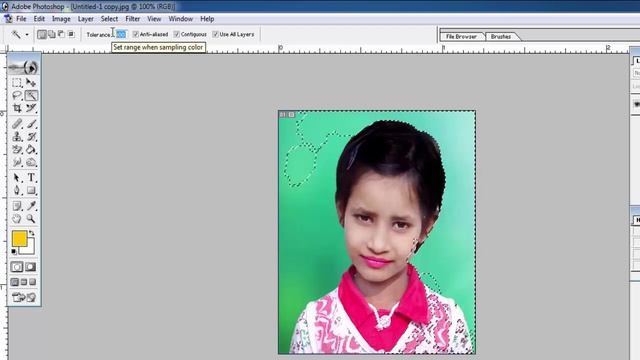
Task: Choose Subtract from Selection mode
Action: (61, 34)
